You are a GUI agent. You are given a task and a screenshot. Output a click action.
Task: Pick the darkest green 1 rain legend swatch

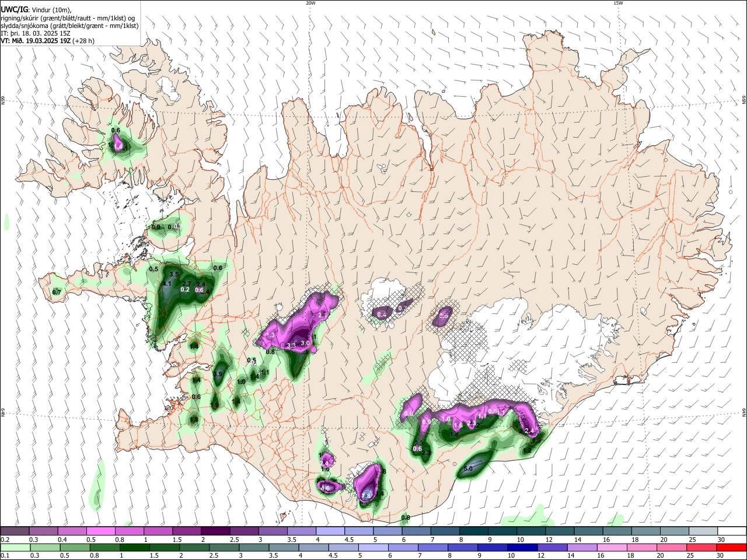tap(134, 547)
